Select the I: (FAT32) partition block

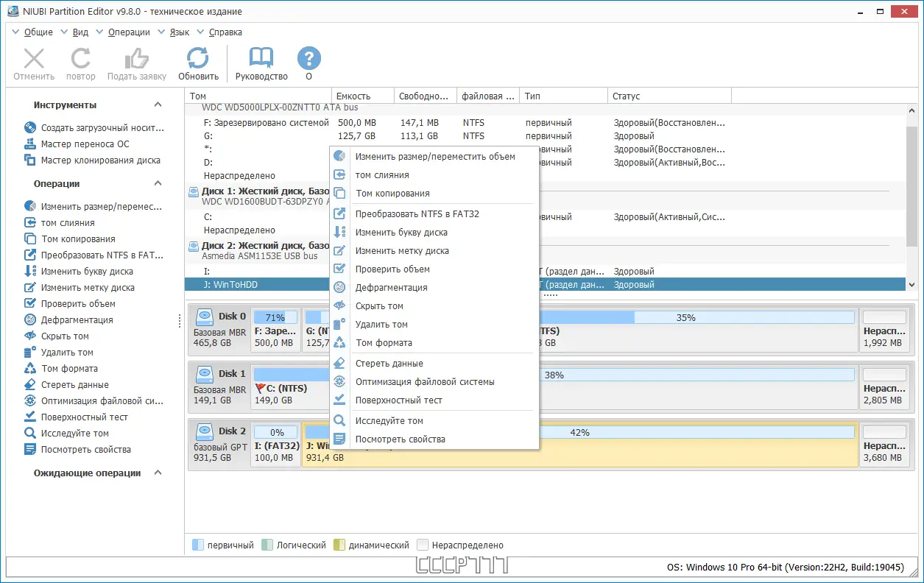(x=276, y=444)
